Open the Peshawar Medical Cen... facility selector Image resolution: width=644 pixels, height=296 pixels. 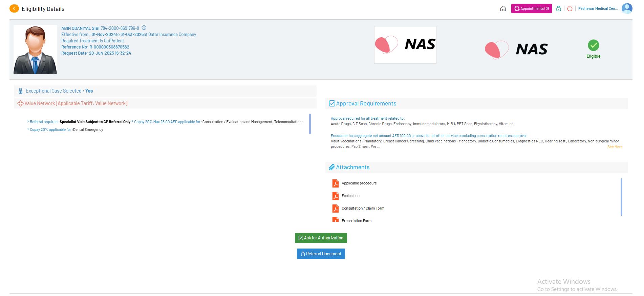point(598,8)
